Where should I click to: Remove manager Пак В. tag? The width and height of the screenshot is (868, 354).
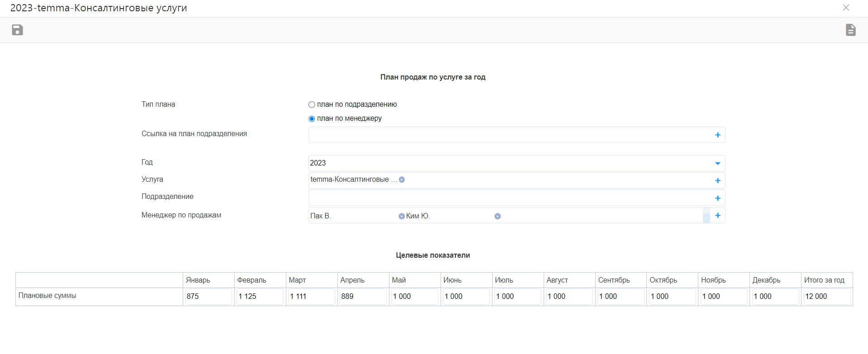pyautogui.click(x=401, y=216)
